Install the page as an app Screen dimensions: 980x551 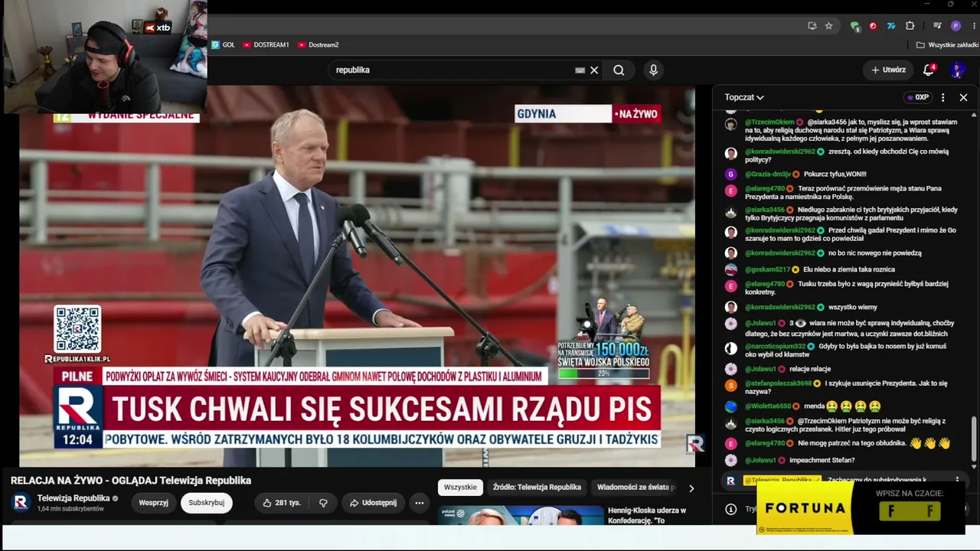812,26
